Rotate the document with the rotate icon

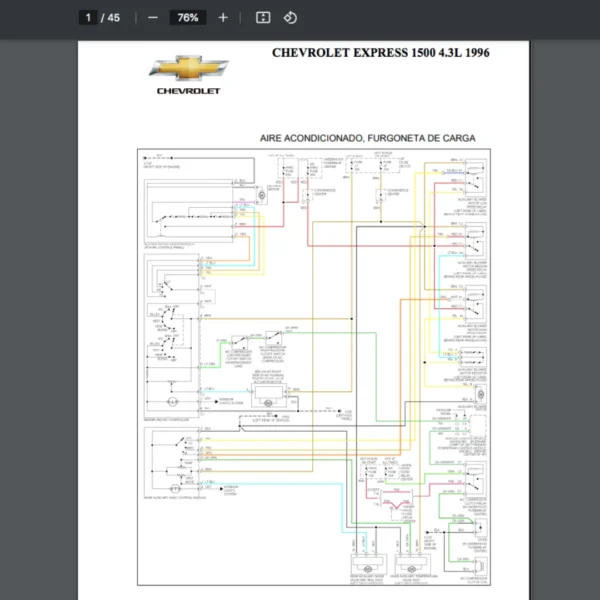pyautogui.click(x=290, y=18)
